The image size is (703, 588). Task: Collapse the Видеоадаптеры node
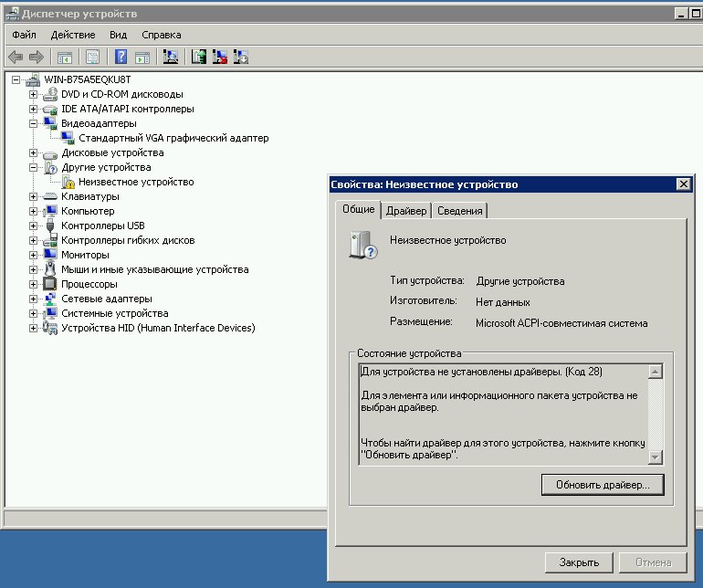tap(33, 123)
